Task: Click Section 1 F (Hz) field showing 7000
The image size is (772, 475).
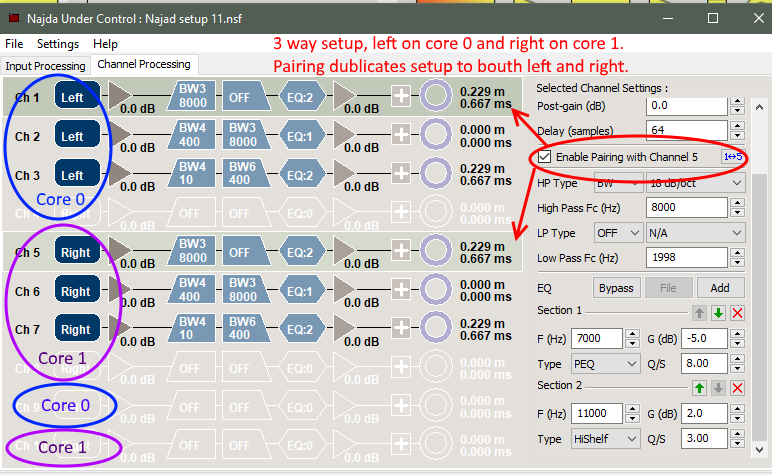Action: click(597, 339)
